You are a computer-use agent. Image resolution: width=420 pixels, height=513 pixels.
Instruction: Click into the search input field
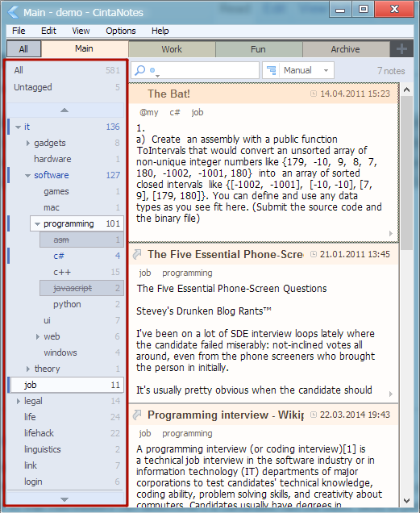click(208, 70)
